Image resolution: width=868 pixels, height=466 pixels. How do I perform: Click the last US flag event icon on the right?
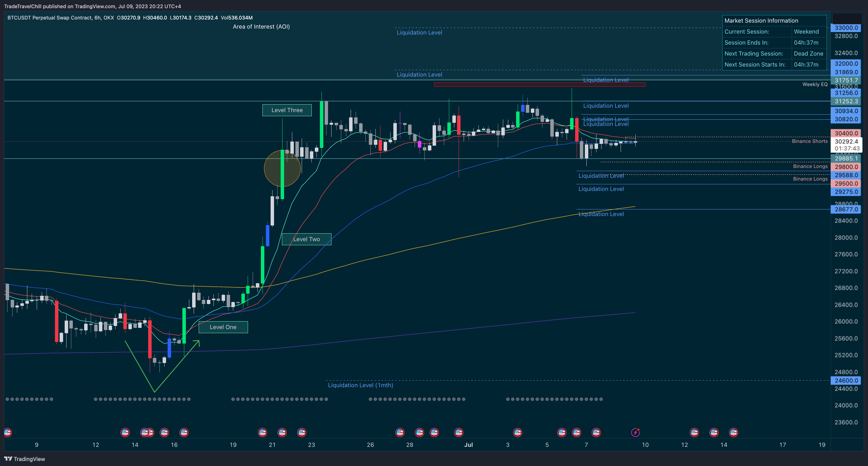click(x=734, y=432)
